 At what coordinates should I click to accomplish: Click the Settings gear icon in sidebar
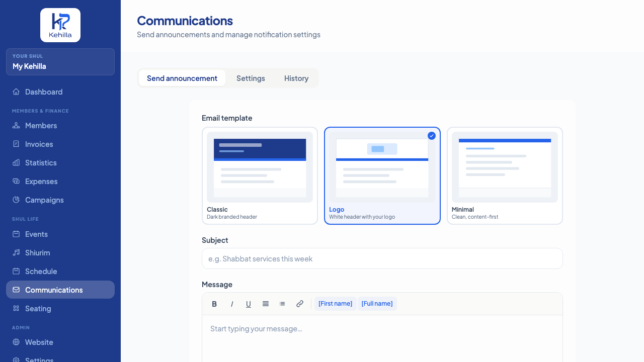tap(16, 360)
